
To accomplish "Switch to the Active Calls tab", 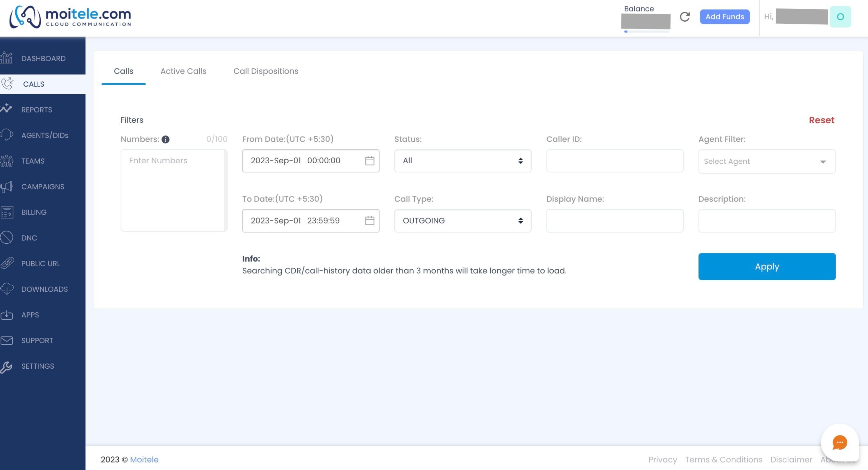I will [x=183, y=71].
